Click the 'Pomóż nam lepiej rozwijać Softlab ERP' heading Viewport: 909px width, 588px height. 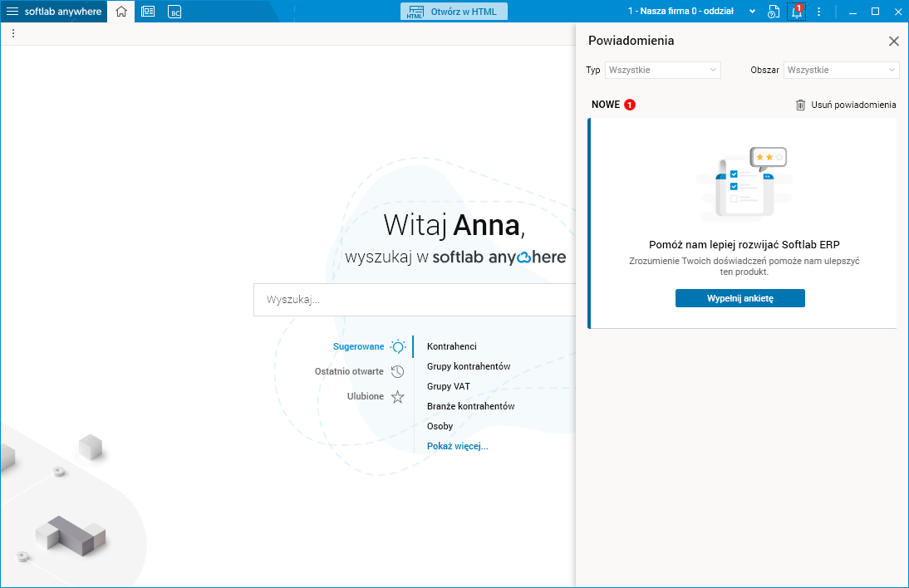(x=744, y=244)
